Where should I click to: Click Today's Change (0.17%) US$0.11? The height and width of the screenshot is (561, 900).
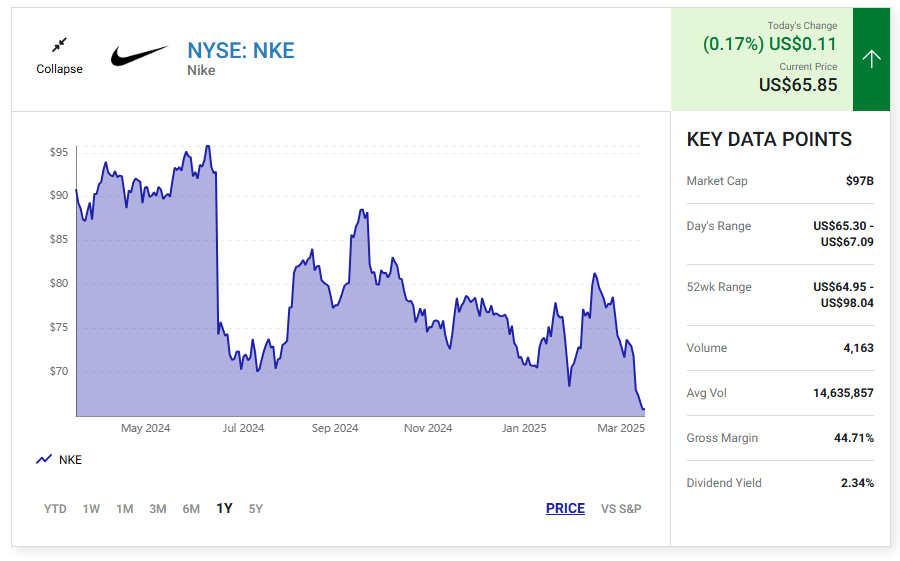point(770,44)
